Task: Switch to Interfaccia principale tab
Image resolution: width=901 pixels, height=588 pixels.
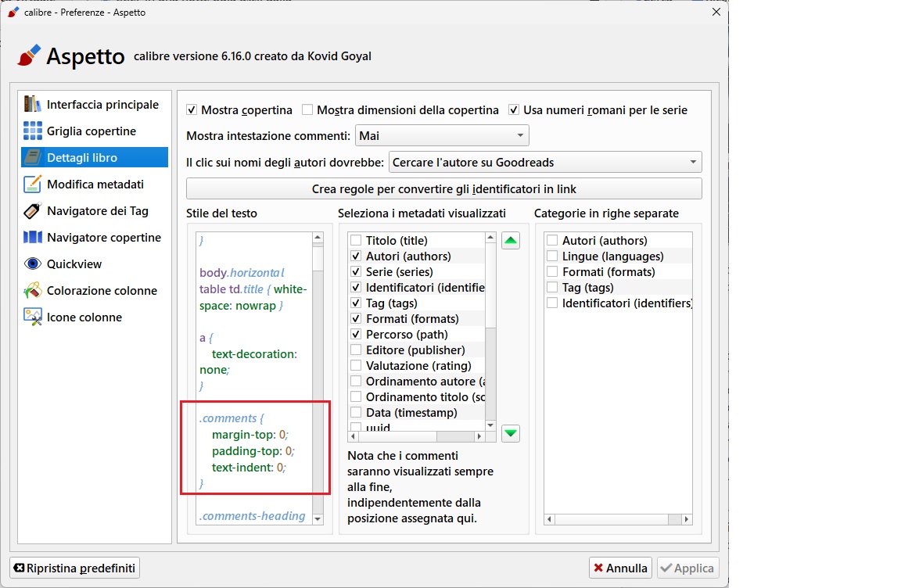Action: point(95,105)
